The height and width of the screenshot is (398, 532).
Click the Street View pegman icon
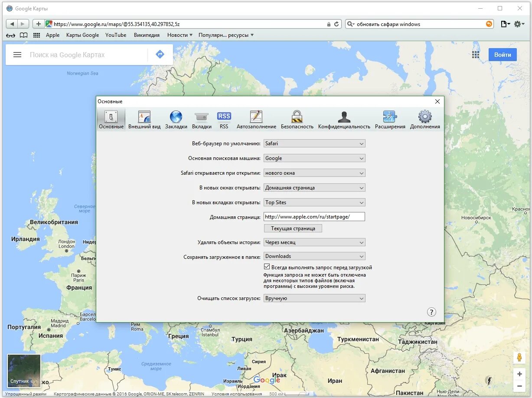coord(519,358)
